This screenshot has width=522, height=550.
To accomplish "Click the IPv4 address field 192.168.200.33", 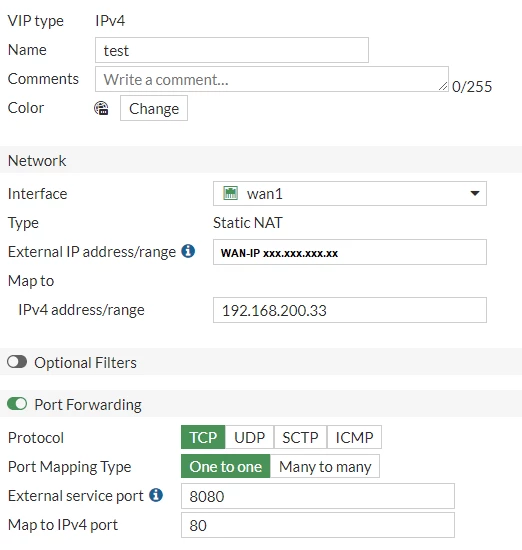I will pyautogui.click(x=350, y=310).
